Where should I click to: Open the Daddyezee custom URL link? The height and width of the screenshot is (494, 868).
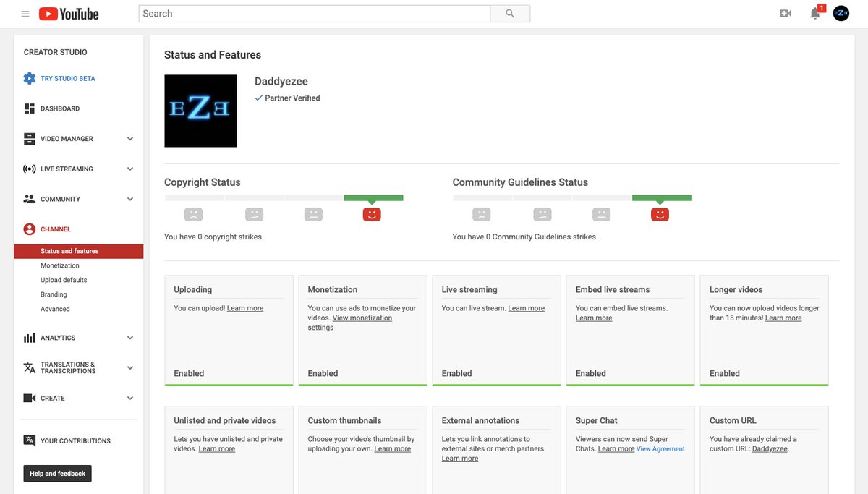click(770, 449)
